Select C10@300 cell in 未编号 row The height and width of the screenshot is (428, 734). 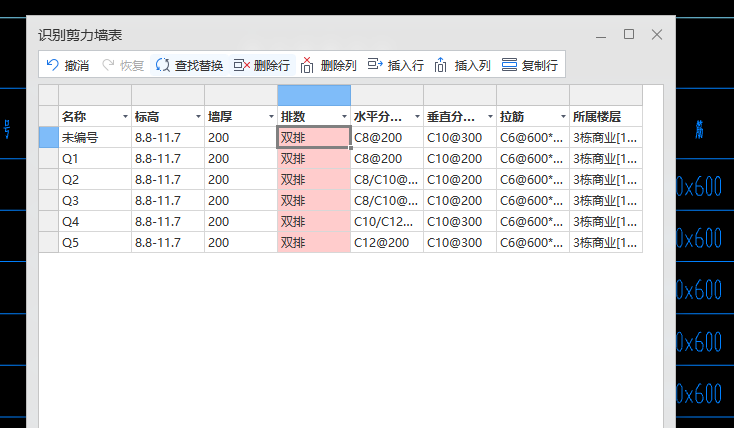460,138
